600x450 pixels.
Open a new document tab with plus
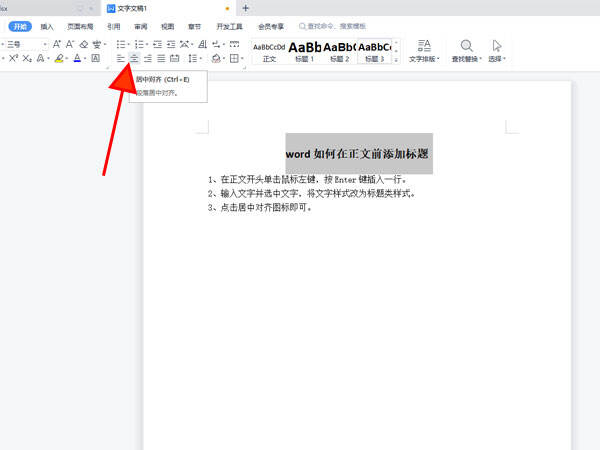[x=246, y=8]
